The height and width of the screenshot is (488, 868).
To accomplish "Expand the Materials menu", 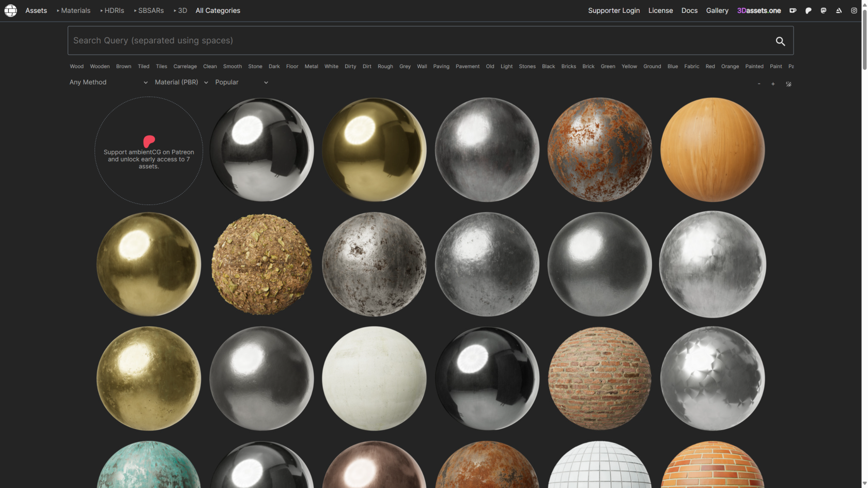I will (x=73, y=10).
